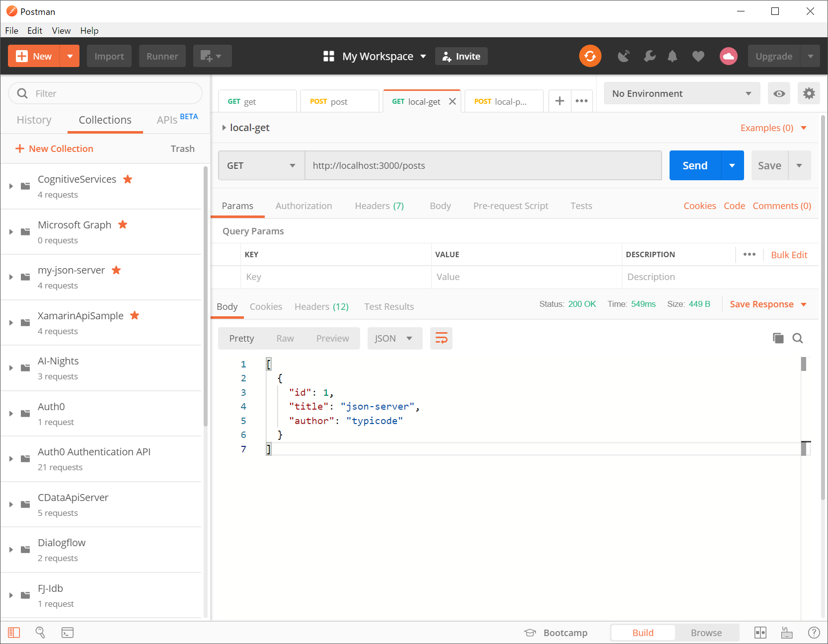Copy response body to clipboard
Image resolution: width=828 pixels, height=644 pixels.
(778, 338)
